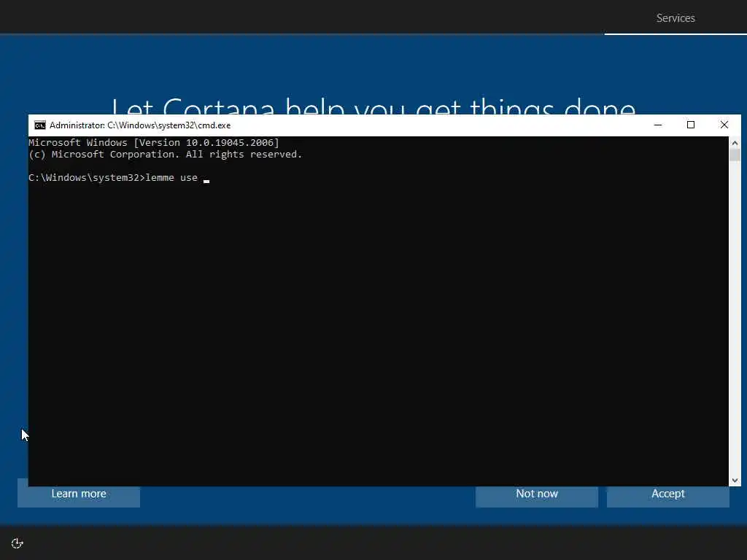The height and width of the screenshot is (560, 747).
Task: Accept the Cortana setup prompt
Action: click(x=668, y=494)
